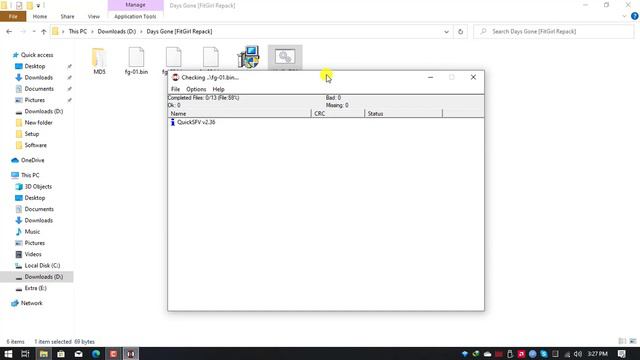640x360 pixels.
Task: Click the Search Days Gone search box
Action: [x=553, y=31]
